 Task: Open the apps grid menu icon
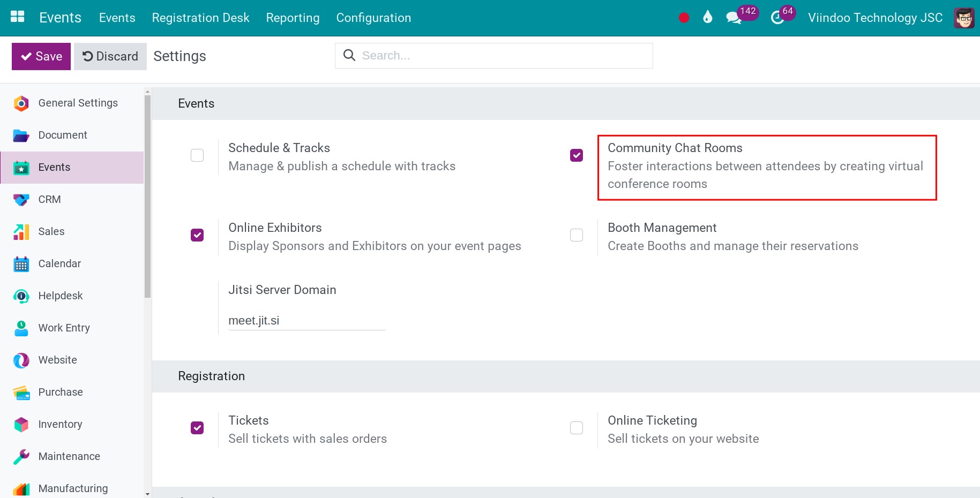click(18, 17)
